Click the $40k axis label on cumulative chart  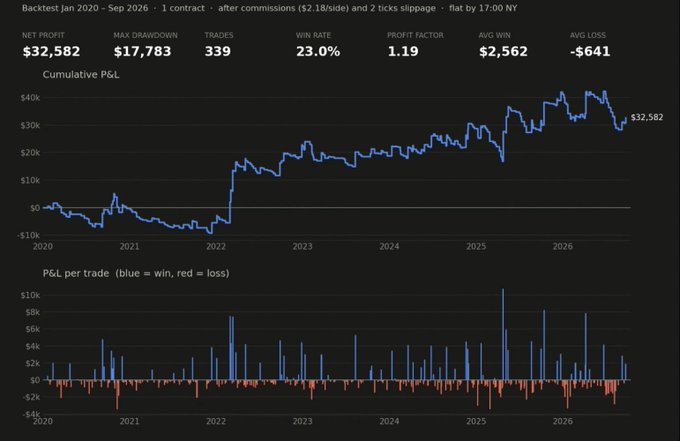point(30,98)
